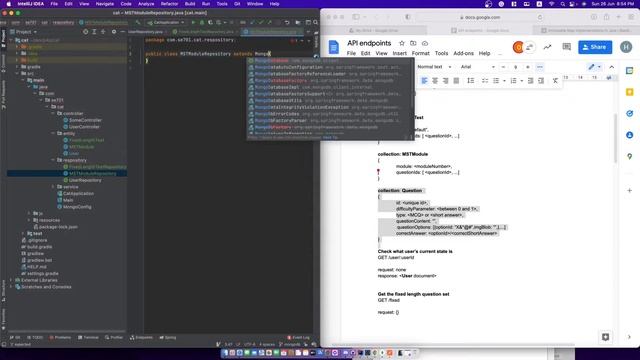
Task: Click decrease indent icon in Docs
Action: pos(530,81)
